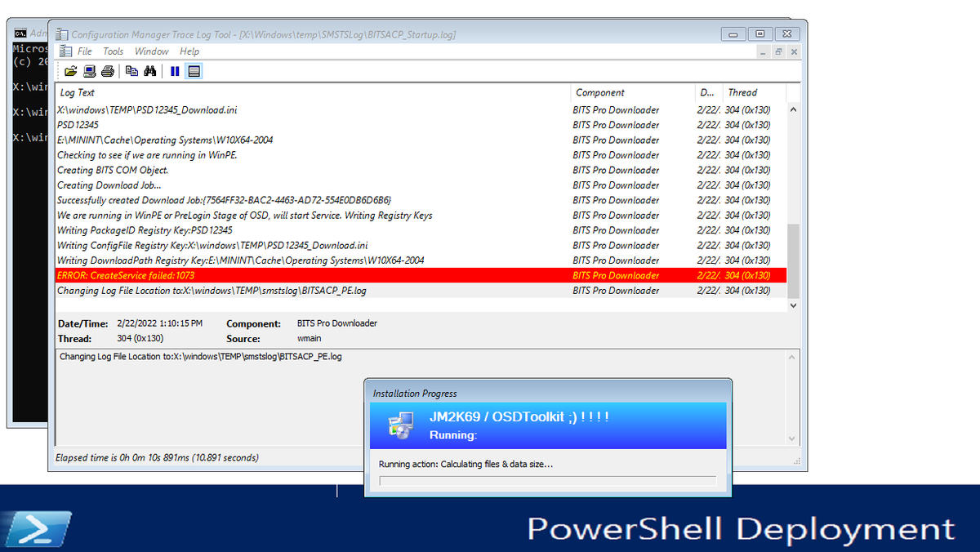Viewport: 980px width, 552px height.
Task: Select 'We are running in WinPE or PreLogin' row
Action: coord(421,216)
